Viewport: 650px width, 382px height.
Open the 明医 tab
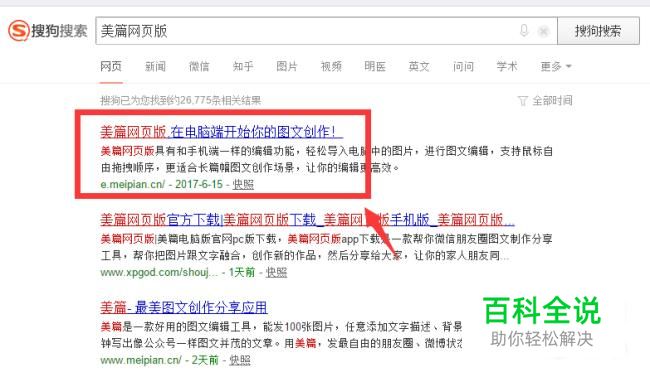(375, 66)
